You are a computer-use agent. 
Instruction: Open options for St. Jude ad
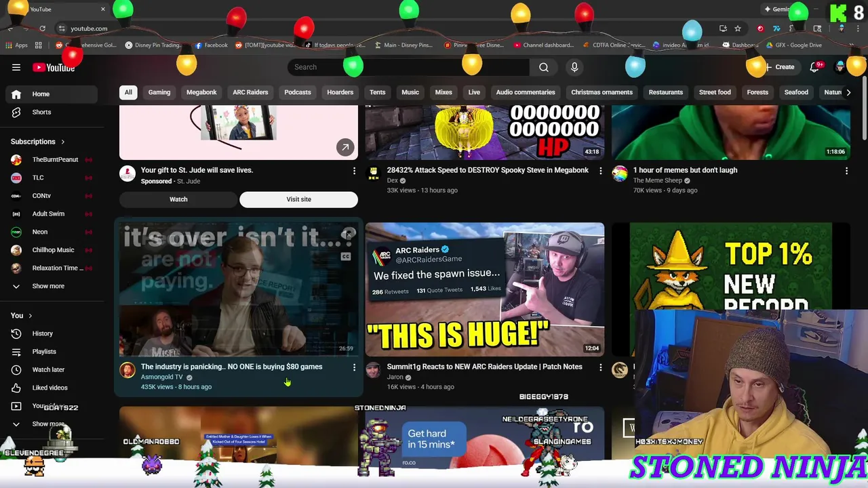tap(354, 171)
